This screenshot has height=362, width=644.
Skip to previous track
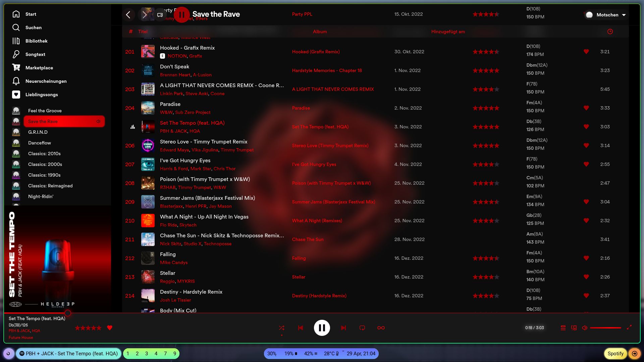coord(301,328)
